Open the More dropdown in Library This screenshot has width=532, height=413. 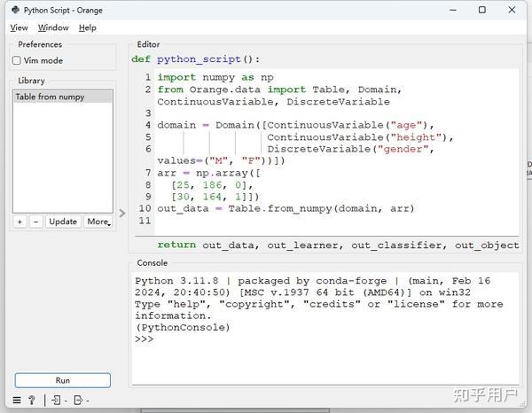tap(98, 222)
